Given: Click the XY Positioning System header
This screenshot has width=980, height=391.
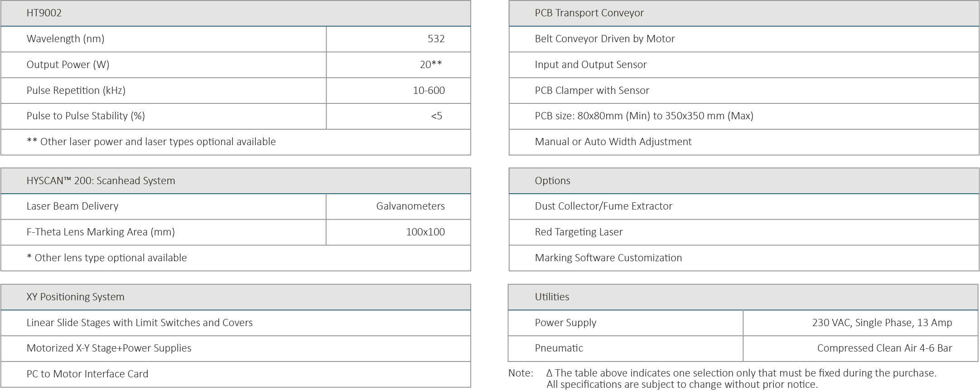Looking at the screenshot, I should point(75,297).
